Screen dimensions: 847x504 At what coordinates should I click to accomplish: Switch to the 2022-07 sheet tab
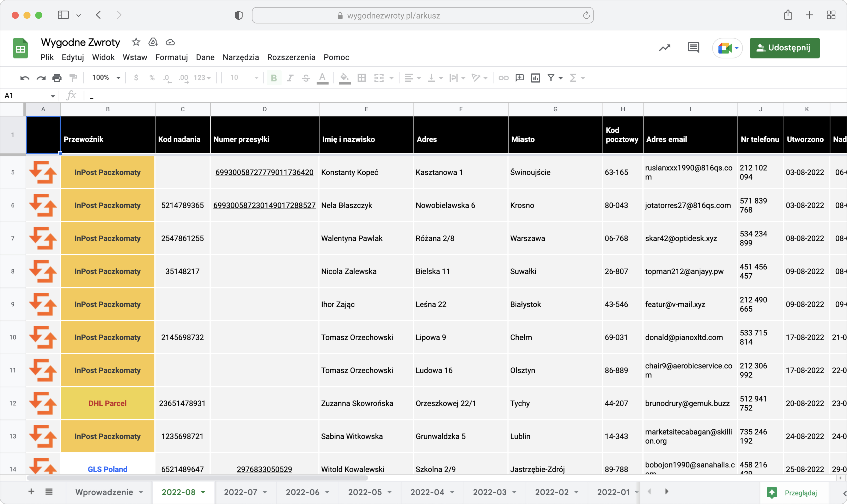click(x=240, y=492)
